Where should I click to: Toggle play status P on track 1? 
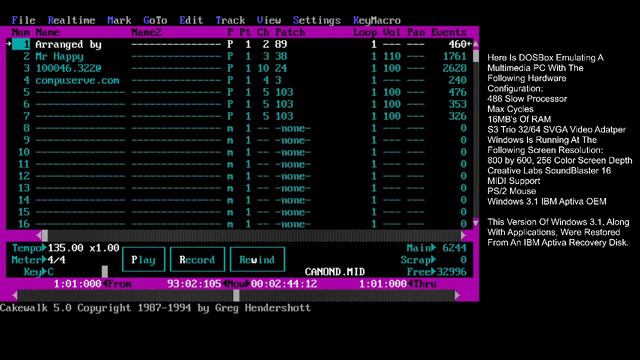coord(230,44)
